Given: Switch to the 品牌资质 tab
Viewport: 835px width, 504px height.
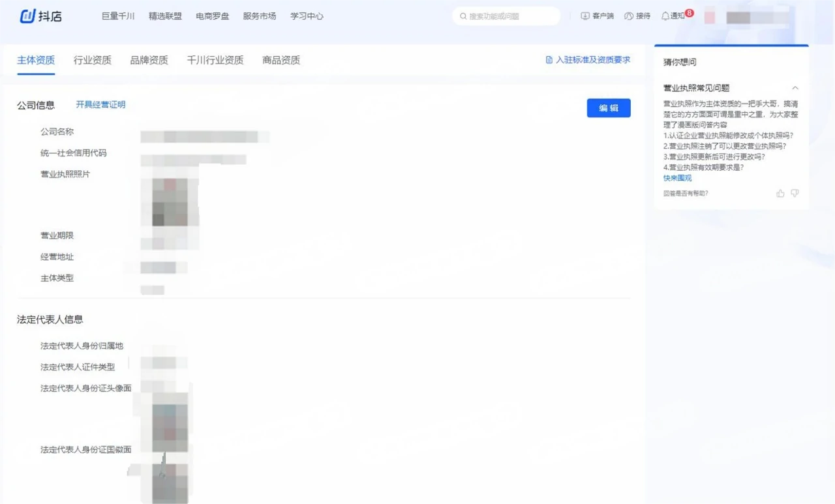Looking at the screenshot, I should pyautogui.click(x=149, y=61).
